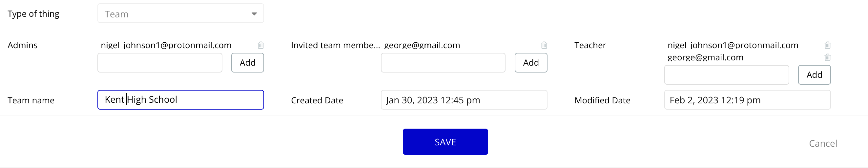
Task: Click nigel_johnson1 email in Teacher list
Action: 733,45
